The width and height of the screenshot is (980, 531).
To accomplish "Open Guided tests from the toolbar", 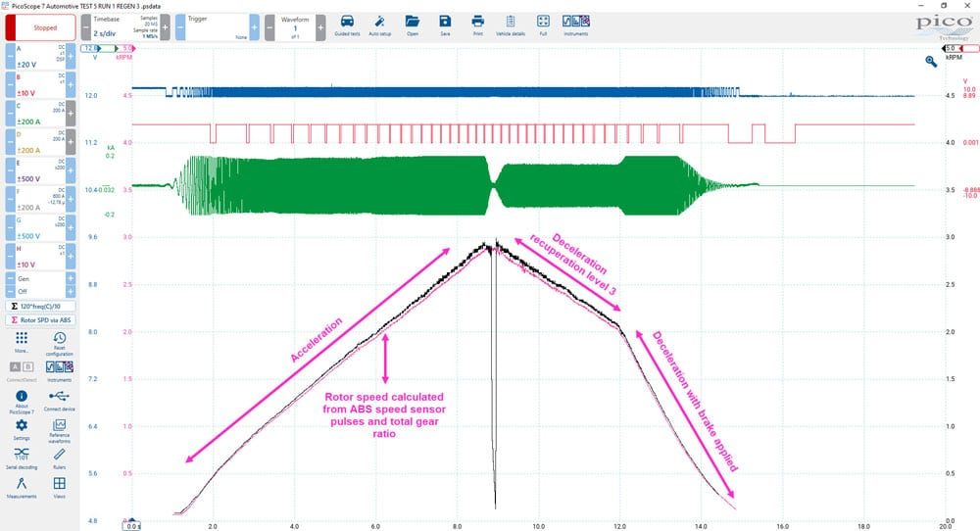I will click(x=347, y=25).
